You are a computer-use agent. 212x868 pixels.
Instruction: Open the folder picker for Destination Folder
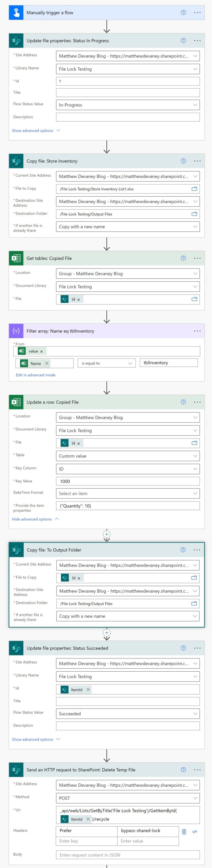coord(194,214)
